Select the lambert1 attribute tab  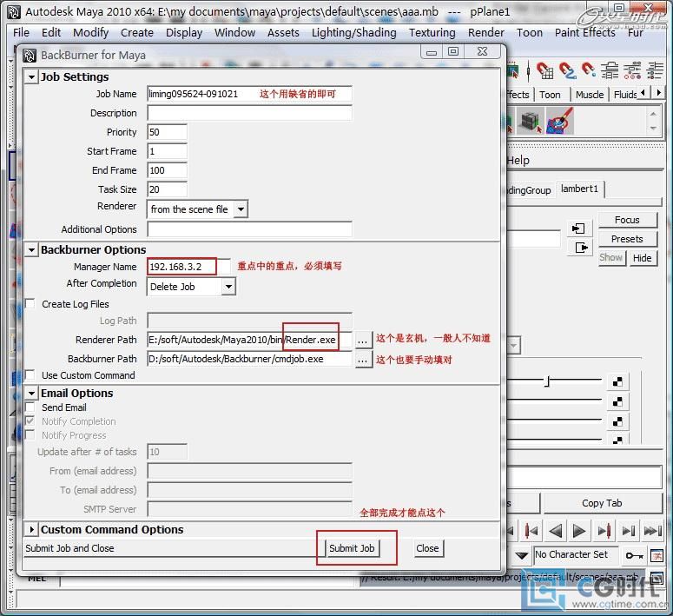[x=579, y=189]
